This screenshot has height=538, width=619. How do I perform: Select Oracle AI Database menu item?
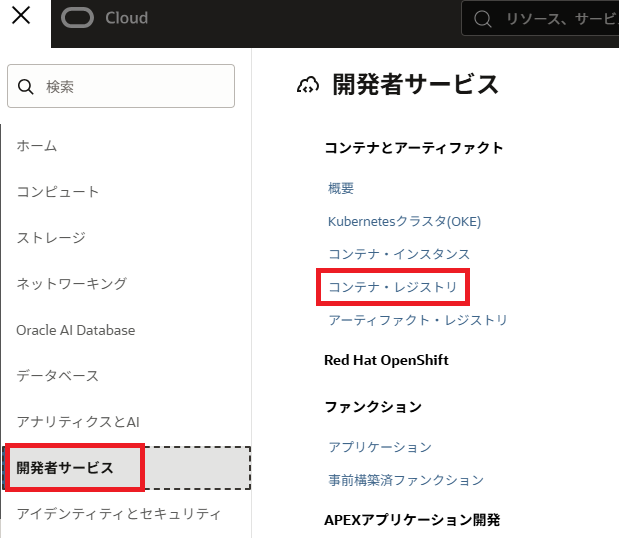pos(76,330)
